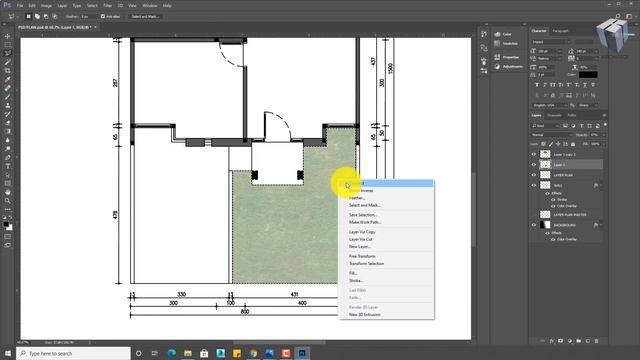
Task: Hide the WALL layer
Action: (533, 185)
